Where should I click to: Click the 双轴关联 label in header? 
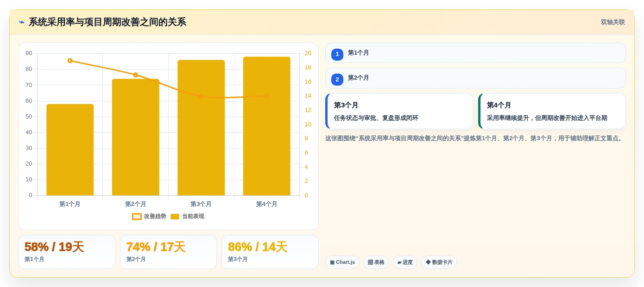612,22
